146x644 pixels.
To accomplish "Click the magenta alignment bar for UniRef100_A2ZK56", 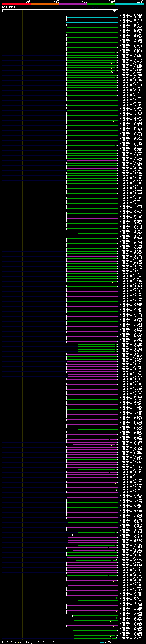I will [x=92, y=319].
